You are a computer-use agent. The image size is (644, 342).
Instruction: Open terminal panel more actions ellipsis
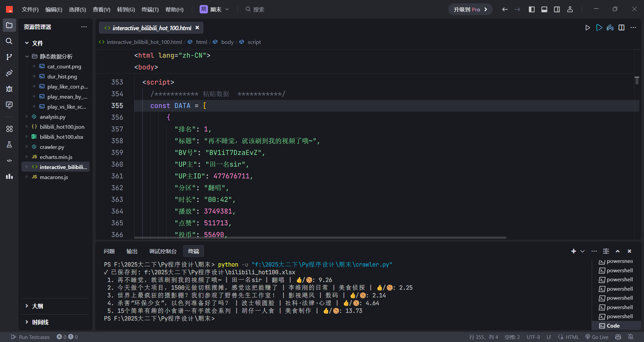coord(594,251)
